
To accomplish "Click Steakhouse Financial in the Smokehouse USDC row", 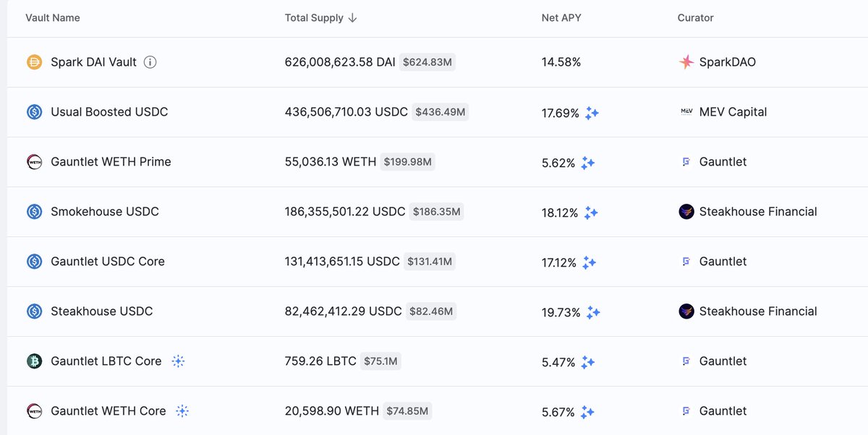I will pos(758,212).
